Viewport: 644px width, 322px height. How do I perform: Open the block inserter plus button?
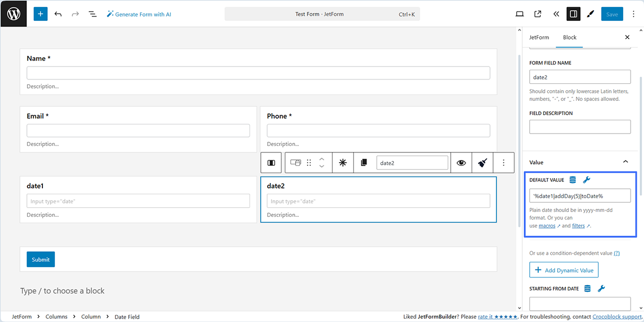(x=40, y=14)
